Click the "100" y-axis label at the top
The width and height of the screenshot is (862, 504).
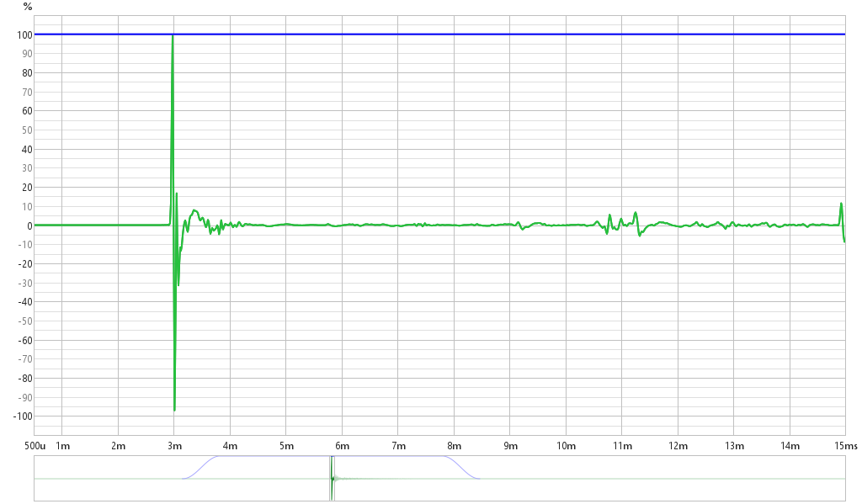[x=24, y=35]
